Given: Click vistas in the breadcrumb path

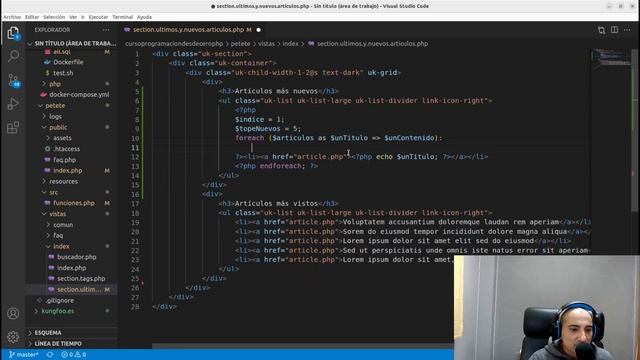Looking at the screenshot, I should (266, 44).
